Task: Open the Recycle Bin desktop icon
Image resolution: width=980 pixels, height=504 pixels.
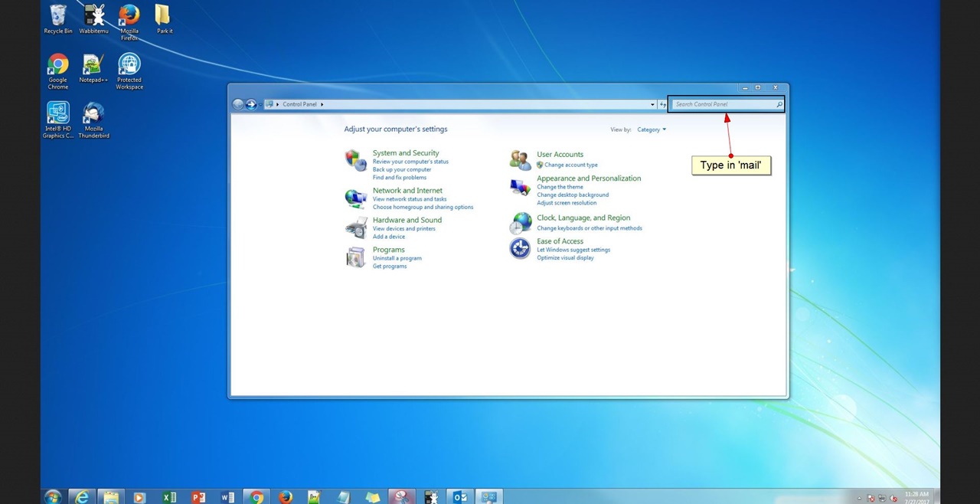Action: click(58, 20)
